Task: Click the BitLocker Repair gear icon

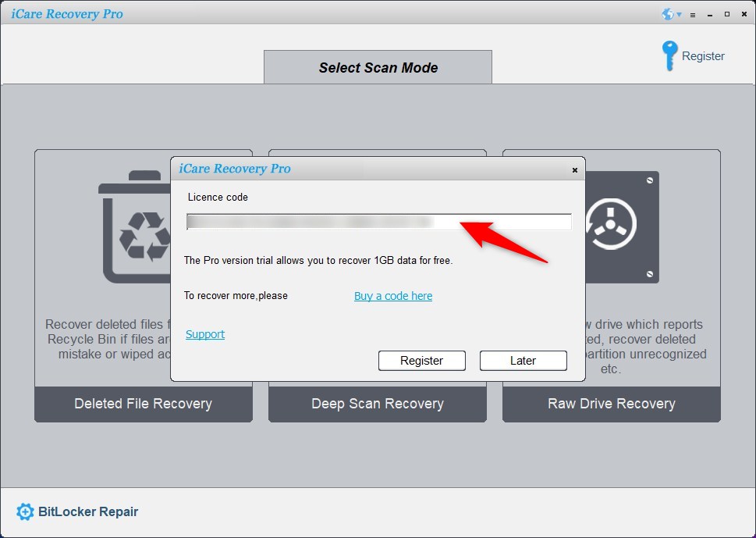Action: [x=25, y=512]
